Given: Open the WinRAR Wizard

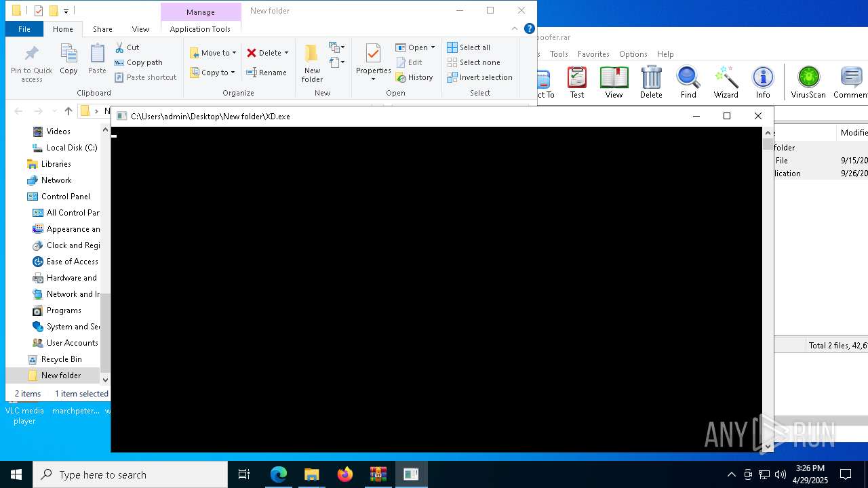Looking at the screenshot, I should [x=726, y=83].
